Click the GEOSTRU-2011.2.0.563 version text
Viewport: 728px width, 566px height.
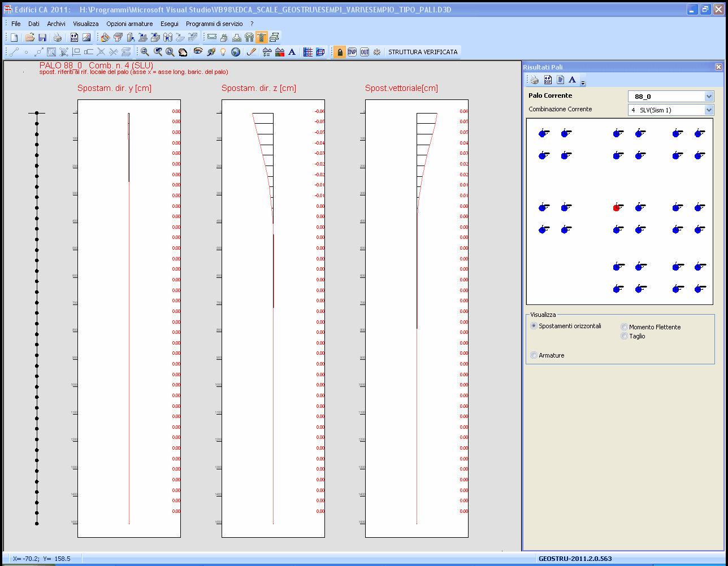pos(575,559)
